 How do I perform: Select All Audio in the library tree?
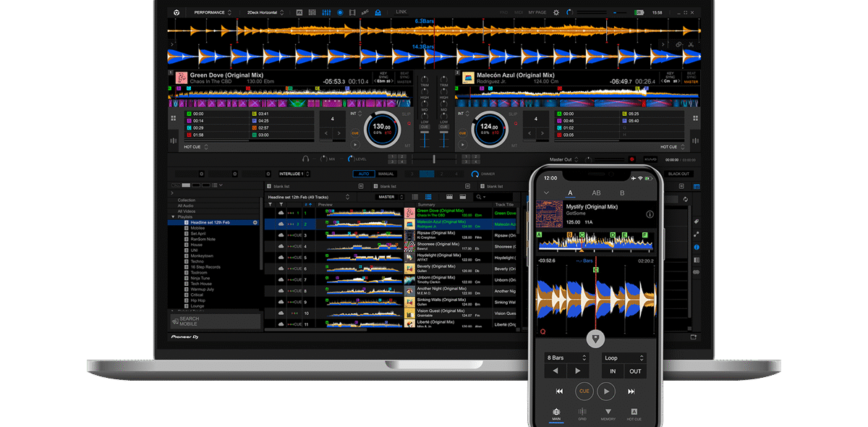tap(187, 206)
